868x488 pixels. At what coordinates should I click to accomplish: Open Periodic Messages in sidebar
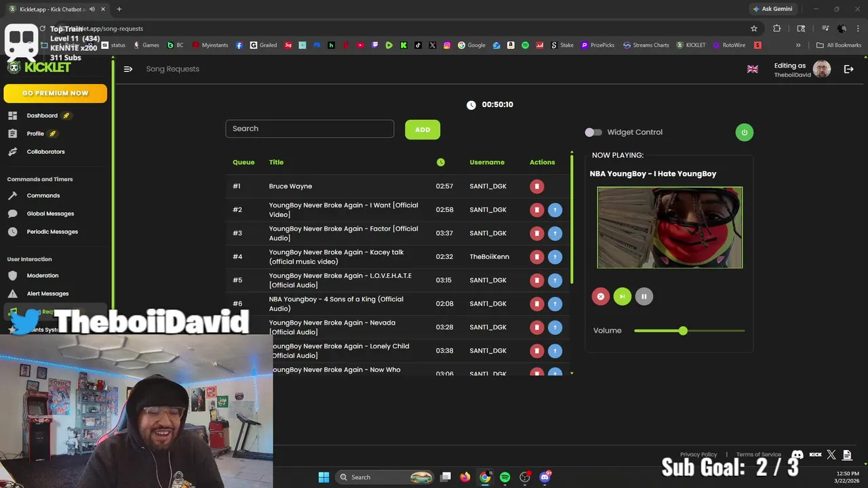click(x=52, y=232)
